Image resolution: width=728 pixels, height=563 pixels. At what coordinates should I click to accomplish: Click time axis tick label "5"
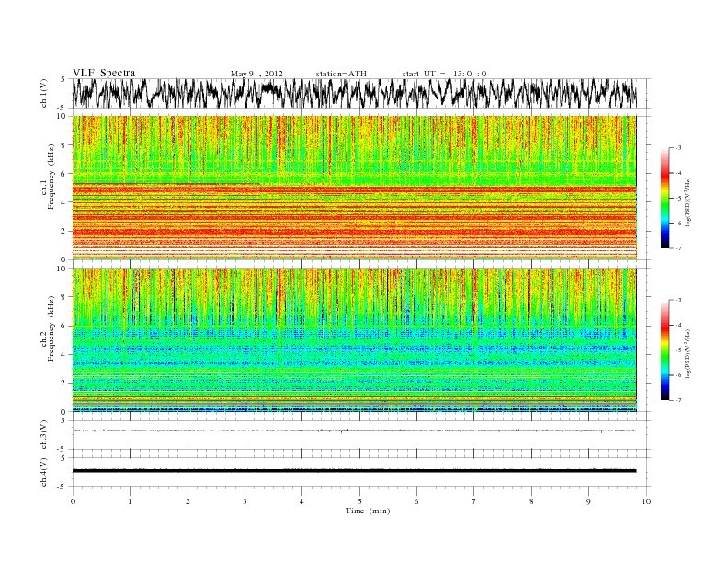click(x=359, y=501)
